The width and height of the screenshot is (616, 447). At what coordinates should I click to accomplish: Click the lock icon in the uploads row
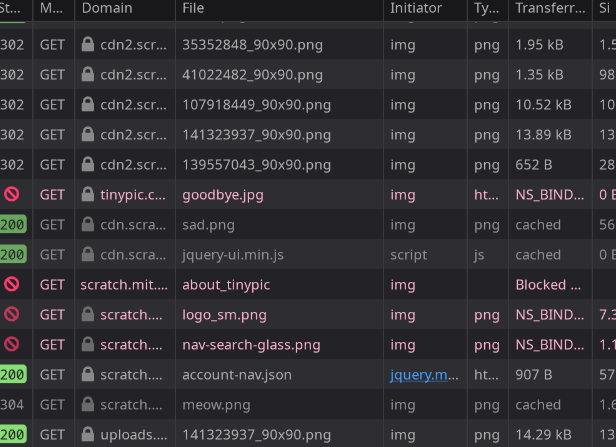coord(88,434)
